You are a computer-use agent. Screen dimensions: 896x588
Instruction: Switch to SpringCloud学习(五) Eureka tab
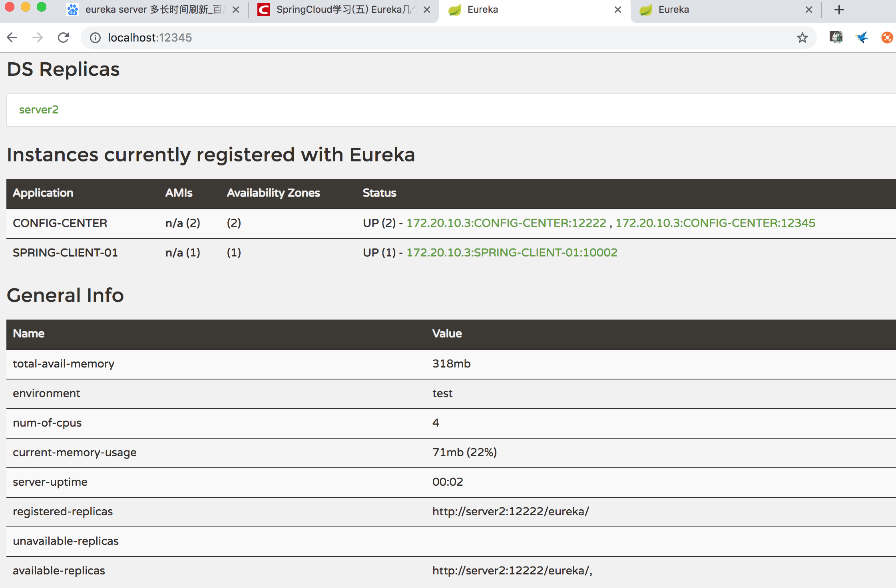tap(344, 10)
